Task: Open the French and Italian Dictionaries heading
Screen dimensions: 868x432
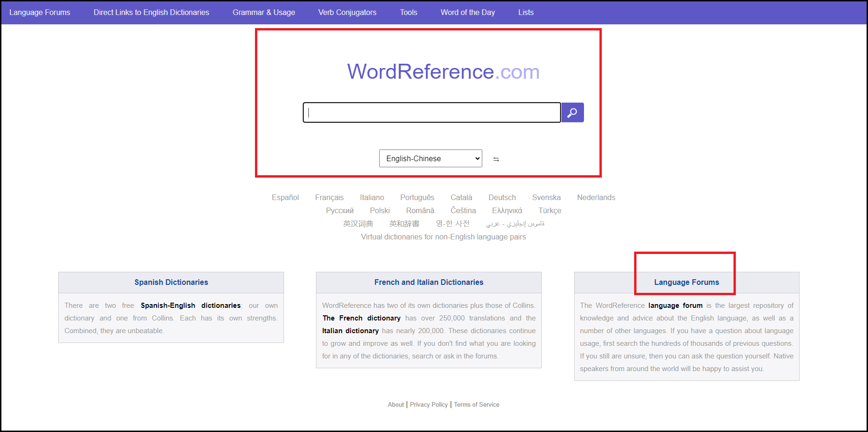Action: 429,282
